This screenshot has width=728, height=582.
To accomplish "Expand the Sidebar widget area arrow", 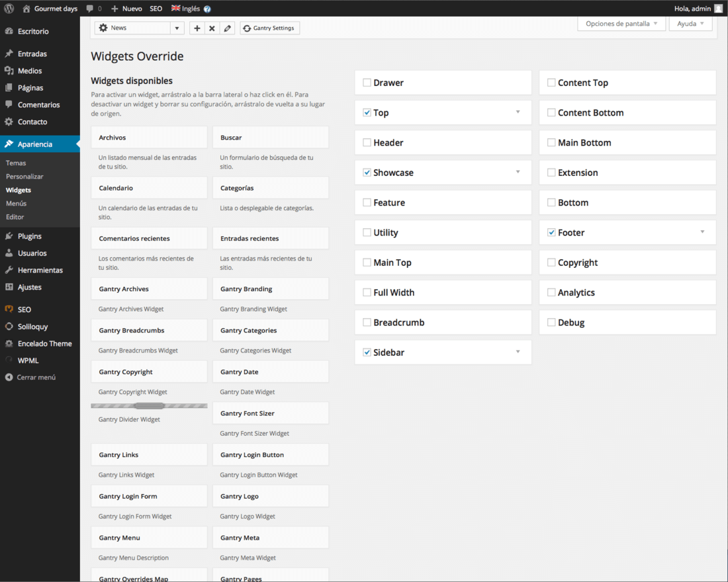I will point(518,351).
